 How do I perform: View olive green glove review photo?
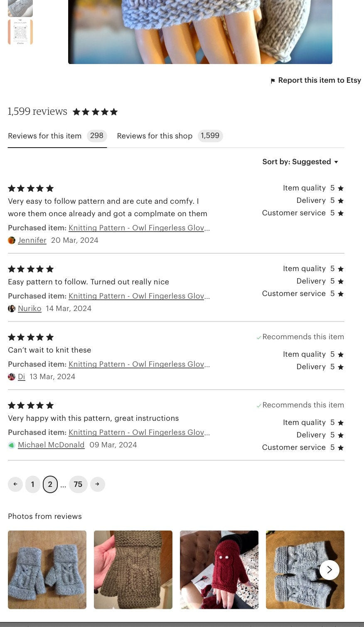[133, 570]
